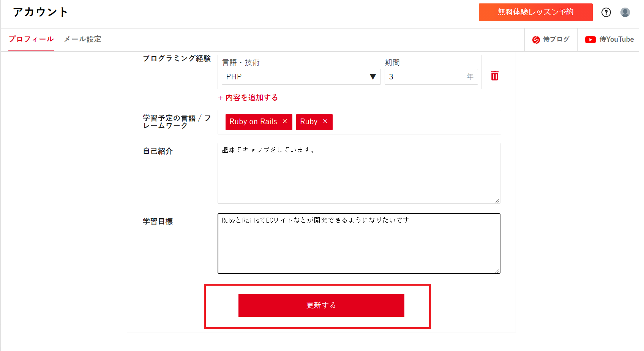The width and height of the screenshot is (644, 351).
Task: Click the YouTube play icon
Action: (x=590, y=40)
